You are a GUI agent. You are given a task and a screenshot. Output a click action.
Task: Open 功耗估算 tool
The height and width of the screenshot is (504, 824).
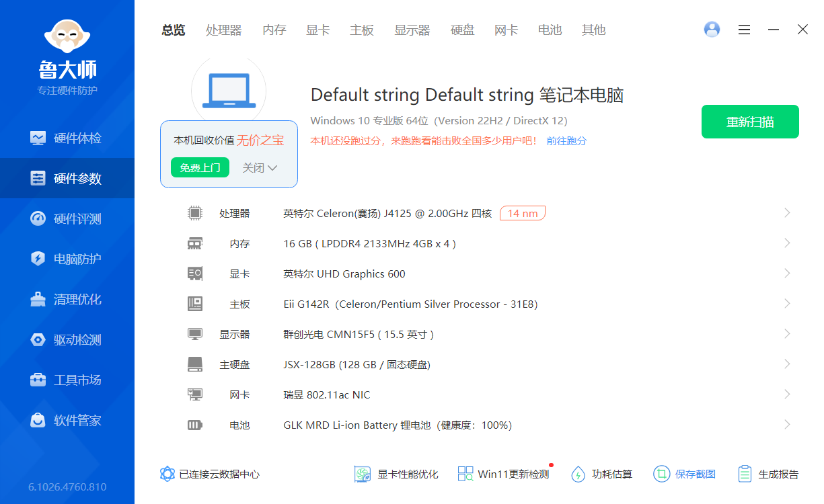tap(601, 474)
